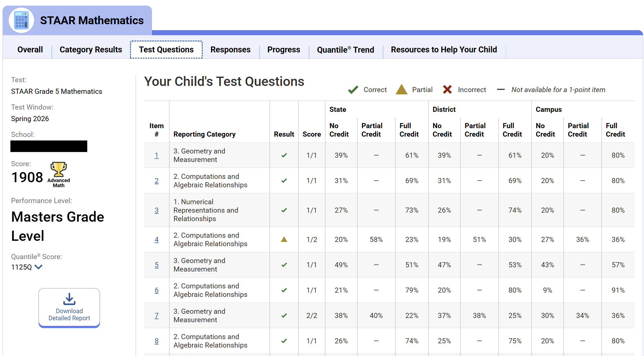Open test item 3 link
644x356 pixels.
pos(156,210)
